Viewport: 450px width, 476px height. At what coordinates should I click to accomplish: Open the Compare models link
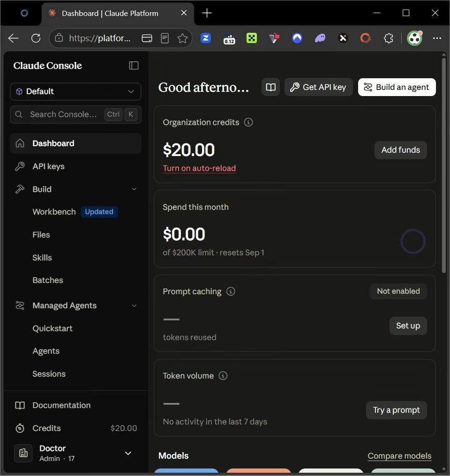[399, 456]
